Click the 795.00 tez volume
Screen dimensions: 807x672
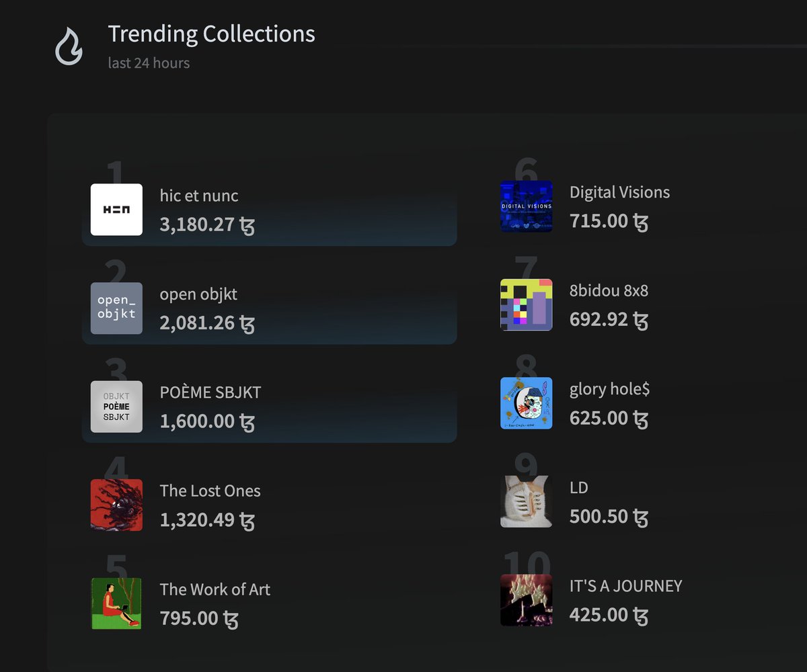click(x=199, y=618)
